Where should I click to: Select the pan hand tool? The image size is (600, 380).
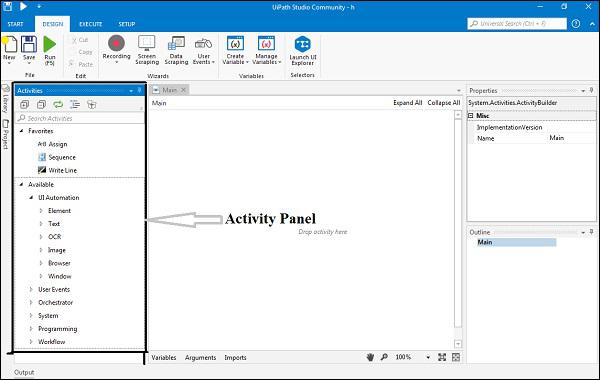pyautogui.click(x=370, y=357)
